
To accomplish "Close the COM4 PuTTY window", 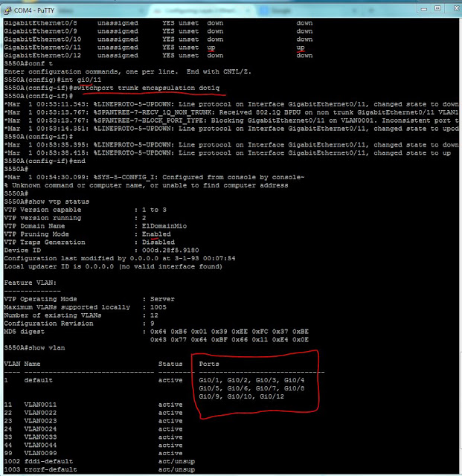I will 456,8.
